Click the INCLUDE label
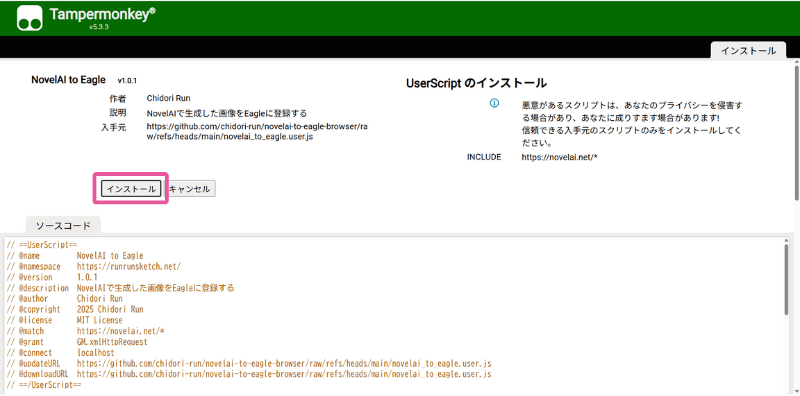Image resolution: width=800 pixels, height=396 pixels. click(x=484, y=157)
